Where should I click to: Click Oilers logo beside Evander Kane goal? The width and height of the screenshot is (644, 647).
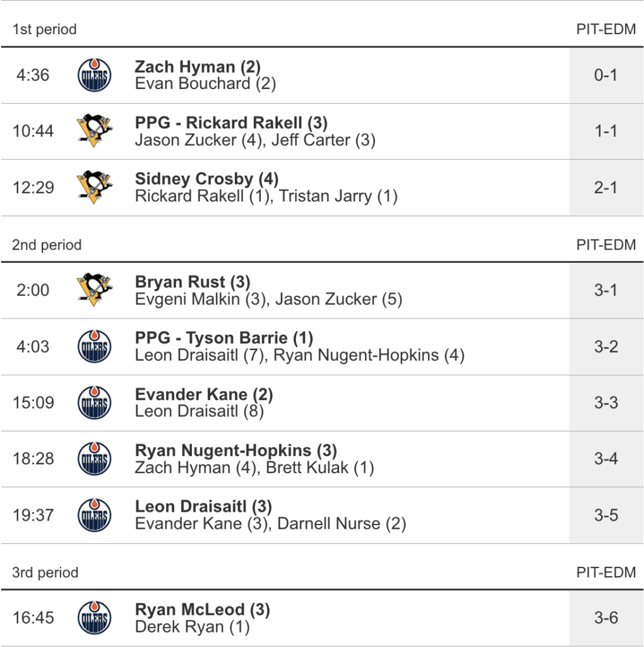94,403
